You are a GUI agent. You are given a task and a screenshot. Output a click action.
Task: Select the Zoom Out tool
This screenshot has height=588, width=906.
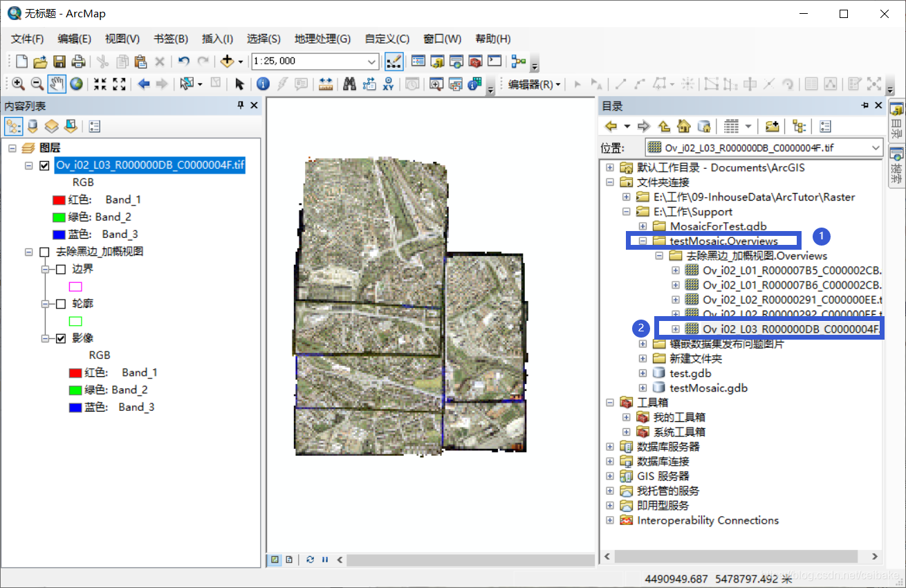(37, 84)
